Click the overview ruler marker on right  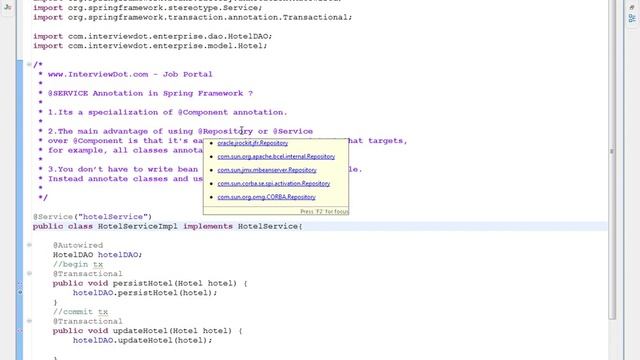coord(611,151)
